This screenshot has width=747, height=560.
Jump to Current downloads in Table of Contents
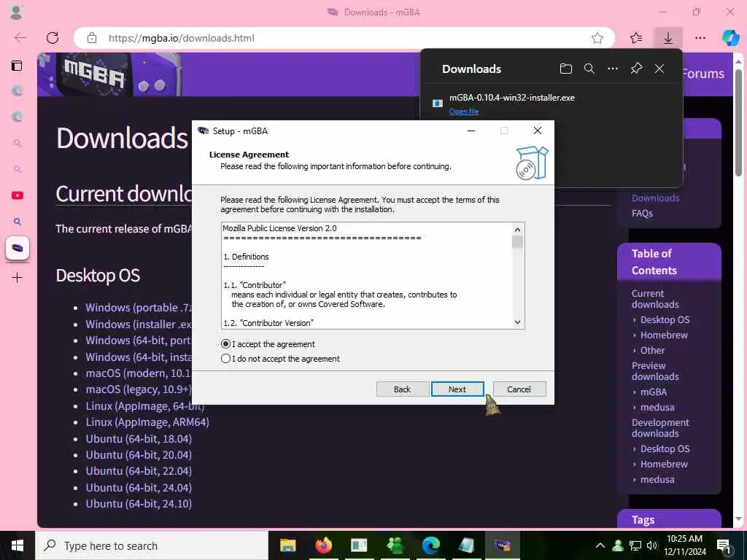(655, 298)
